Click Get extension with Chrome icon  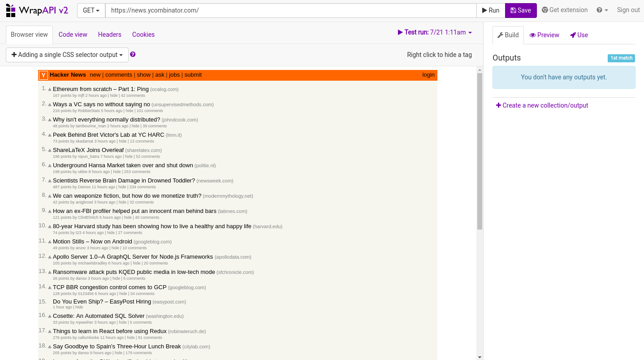pyautogui.click(x=565, y=10)
